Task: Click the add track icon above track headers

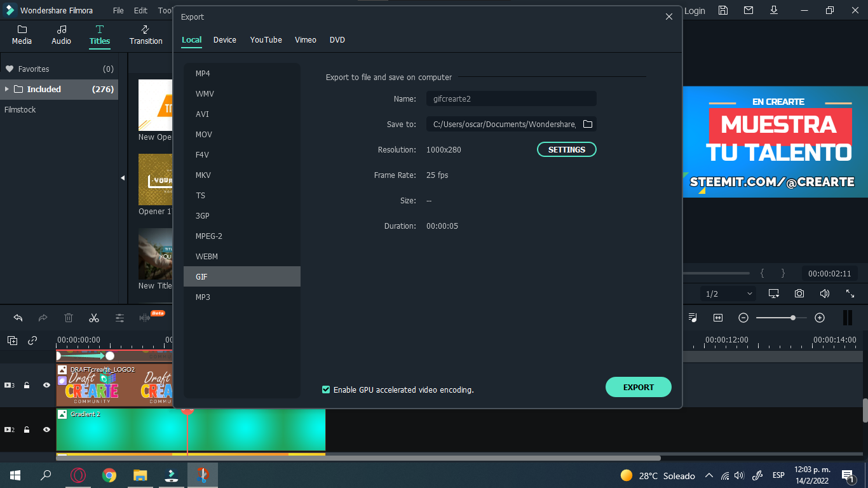Action: (x=12, y=341)
